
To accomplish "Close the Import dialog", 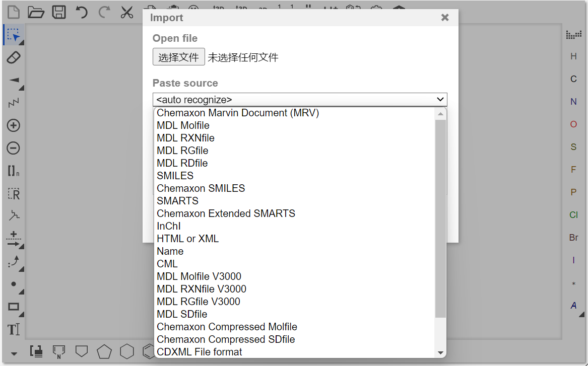I will (x=445, y=18).
